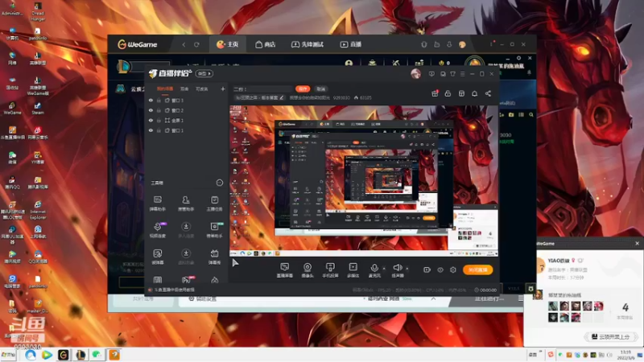Open the WeGame 主页 tab
644x362 pixels.
coord(227,44)
